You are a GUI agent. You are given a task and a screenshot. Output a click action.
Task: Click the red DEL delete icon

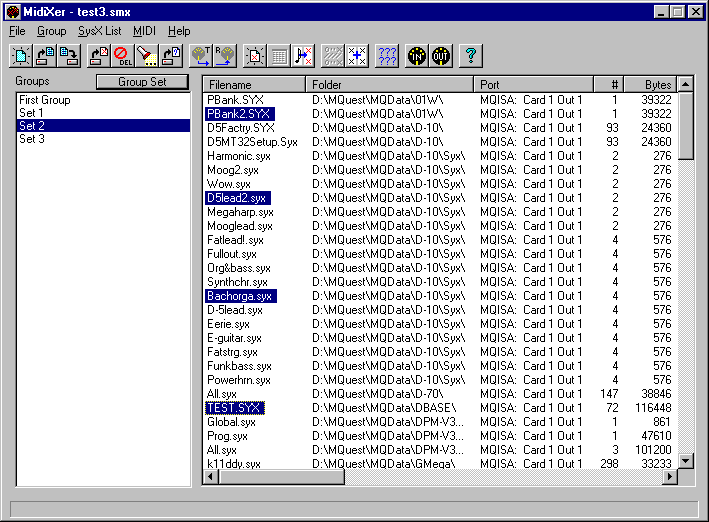point(121,56)
